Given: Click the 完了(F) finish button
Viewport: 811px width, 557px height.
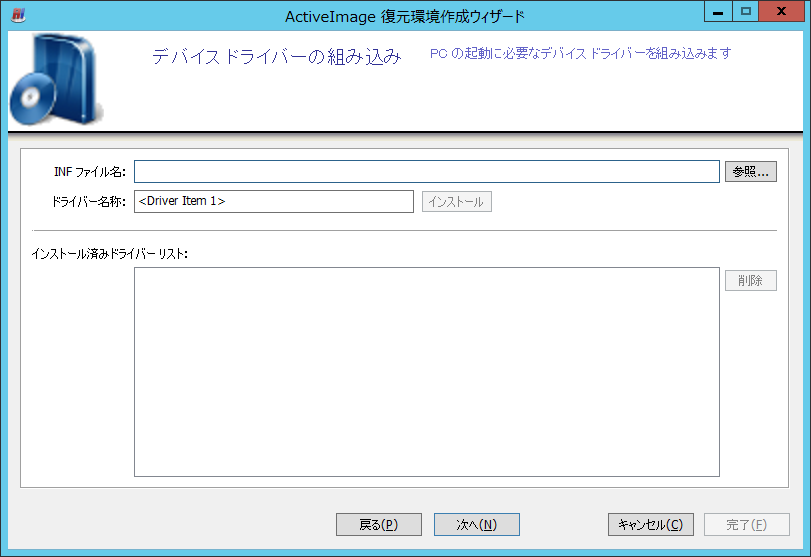Looking at the screenshot, I should click(x=746, y=524).
